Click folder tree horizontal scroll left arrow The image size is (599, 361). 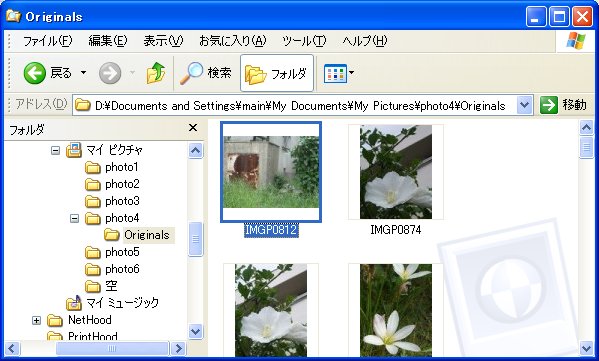pyautogui.click(x=11, y=348)
